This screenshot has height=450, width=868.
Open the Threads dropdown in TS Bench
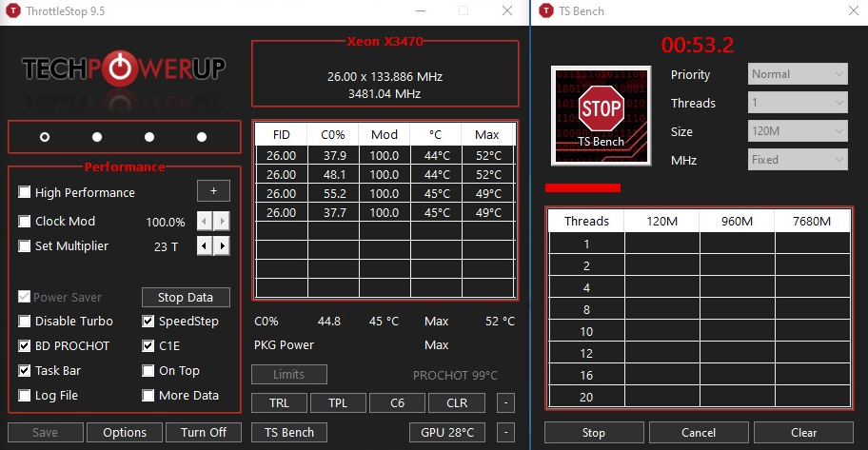click(798, 103)
